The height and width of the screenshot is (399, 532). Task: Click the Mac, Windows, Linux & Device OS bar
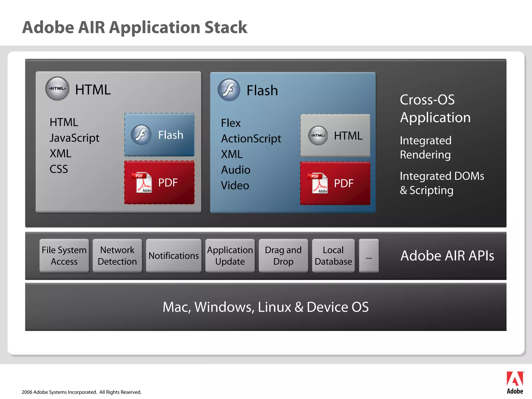click(x=265, y=307)
